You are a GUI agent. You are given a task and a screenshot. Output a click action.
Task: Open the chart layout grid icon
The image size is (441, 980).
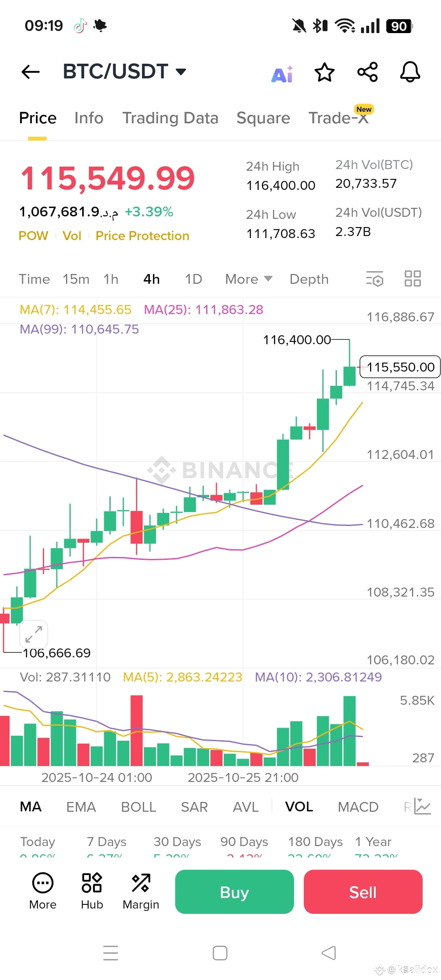412,278
